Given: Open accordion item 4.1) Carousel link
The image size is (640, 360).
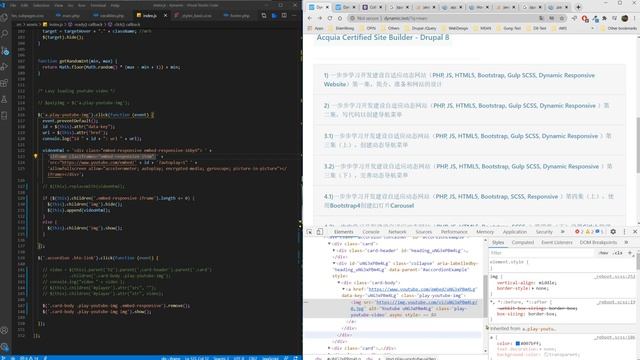Looking at the screenshot, I should 469,201.
